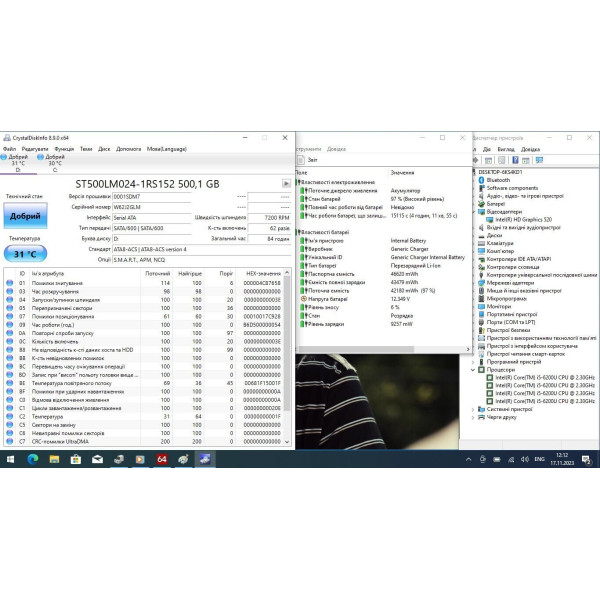The height and width of the screenshot is (600, 600).
Task: Open Довідка menu in the battery info window
Action: tap(336, 149)
